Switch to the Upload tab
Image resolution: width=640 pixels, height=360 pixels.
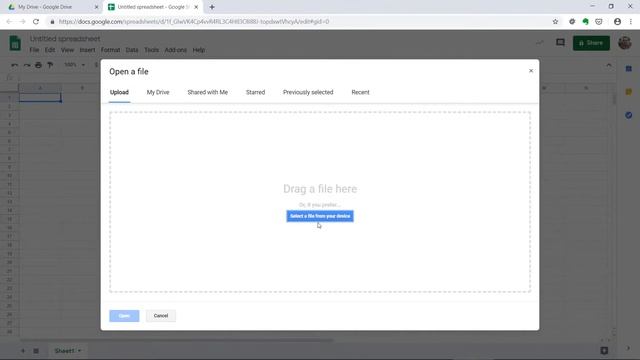[119, 92]
